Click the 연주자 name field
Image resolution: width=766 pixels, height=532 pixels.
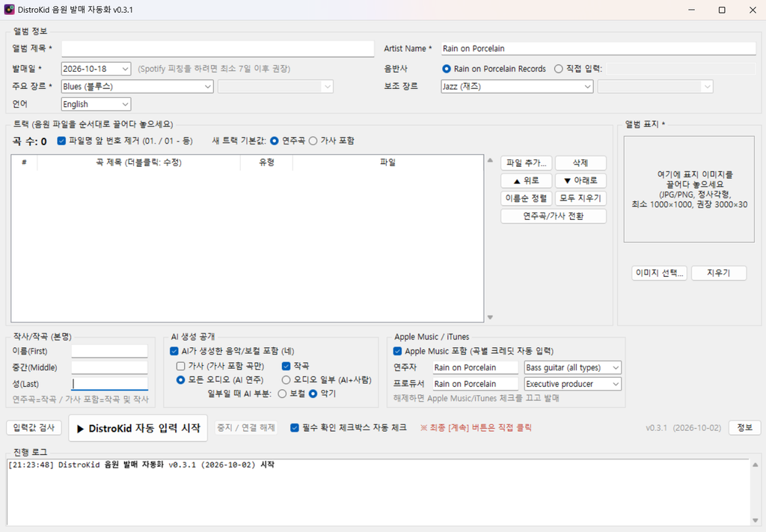tap(475, 367)
